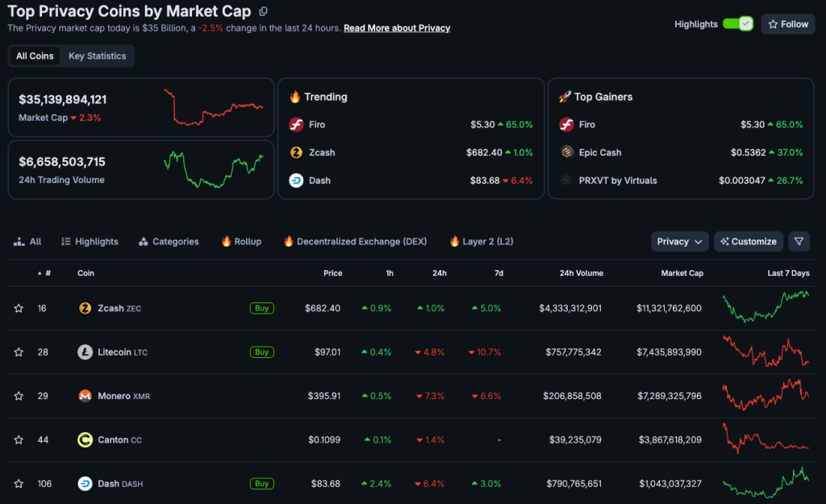
Task: Click the Monero XMR logo
Action: (x=84, y=396)
